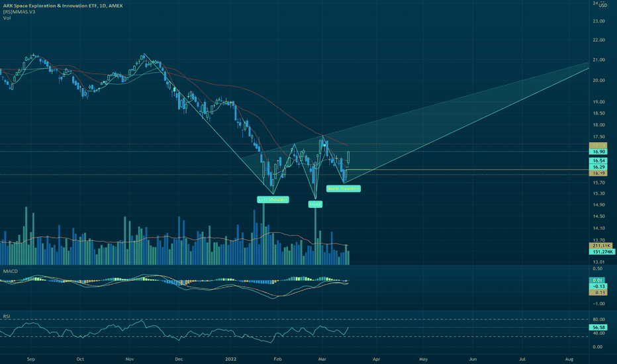Viewport: 617px width, 364px height.
Task: Click Jun on the time axis
Action: pyautogui.click(x=473, y=359)
